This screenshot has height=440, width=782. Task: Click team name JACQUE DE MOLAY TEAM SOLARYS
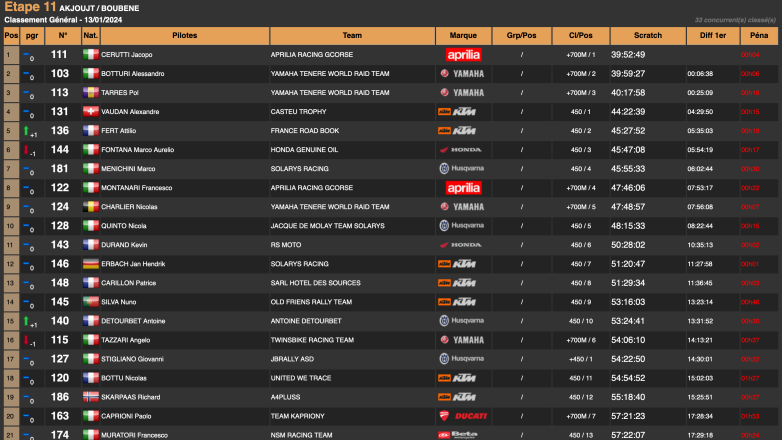coord(328,226)
